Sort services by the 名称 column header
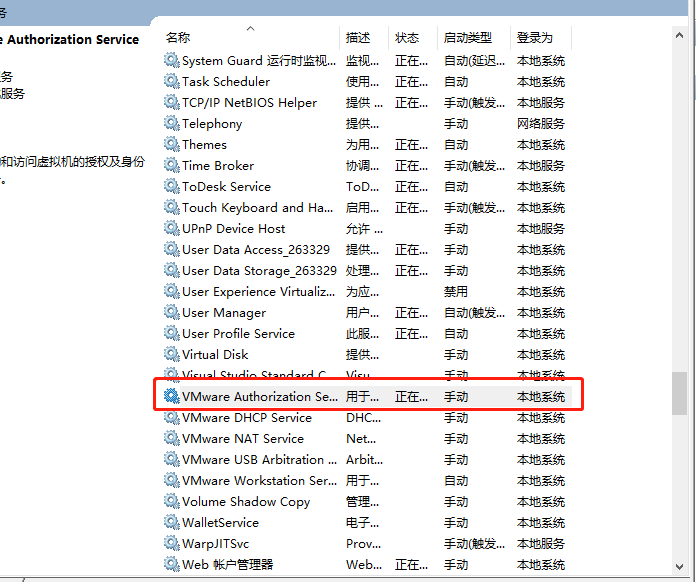This screenshot has height=582, width=696. click(x=178, y=38)
